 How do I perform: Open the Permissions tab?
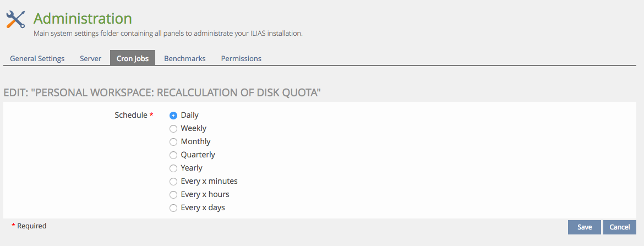click(x=241, y=58)
